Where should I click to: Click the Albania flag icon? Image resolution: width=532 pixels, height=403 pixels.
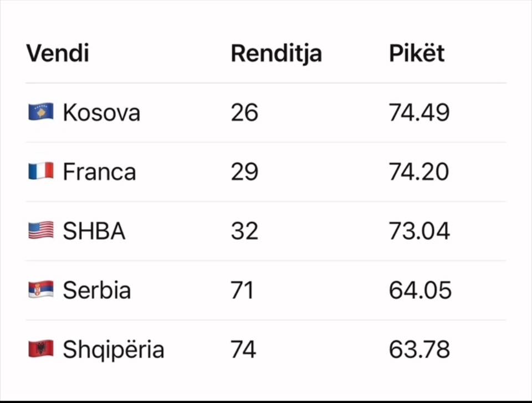pyautogui.click(x=41, y=349)
